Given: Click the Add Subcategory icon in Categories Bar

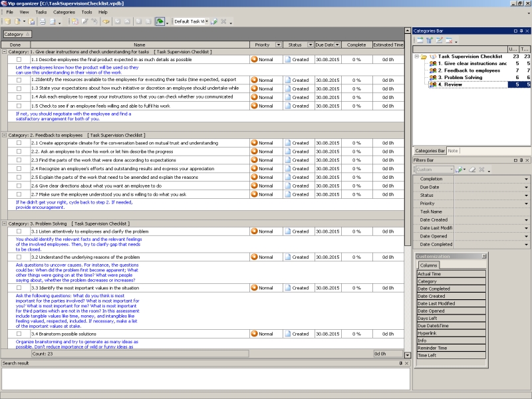Looking at the screenshot, I should [429, 41].
